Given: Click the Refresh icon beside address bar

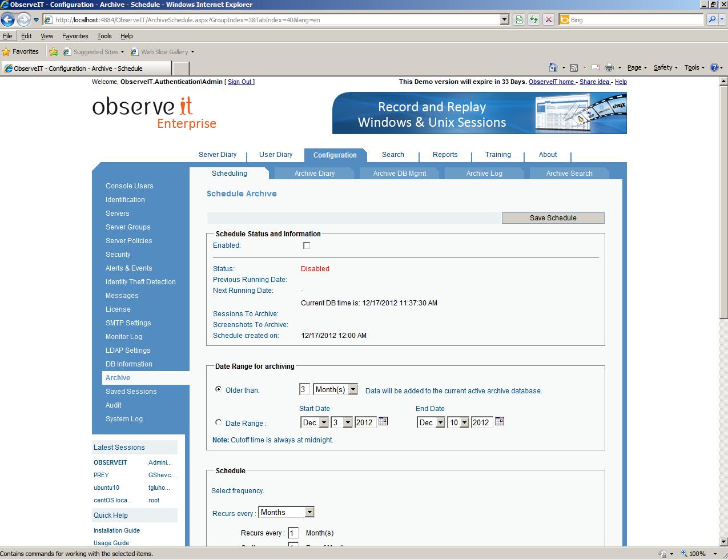Looking at the screenshot, I should pos(534,19).
